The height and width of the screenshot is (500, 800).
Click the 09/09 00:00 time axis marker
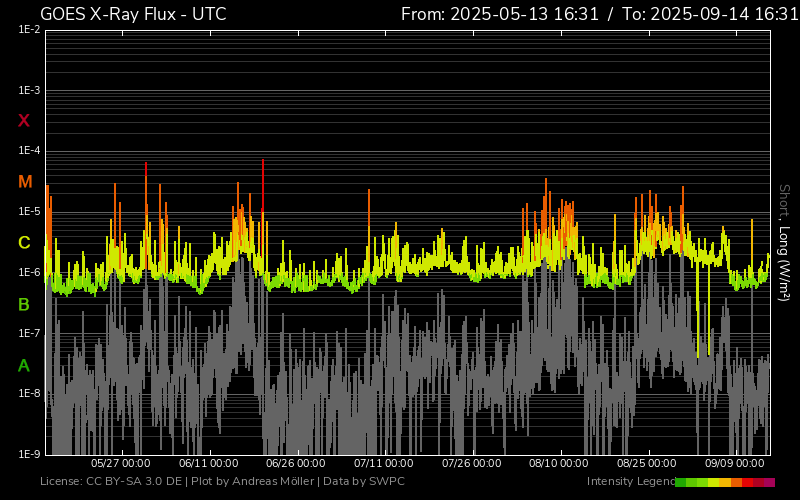[x=735, y=464]
